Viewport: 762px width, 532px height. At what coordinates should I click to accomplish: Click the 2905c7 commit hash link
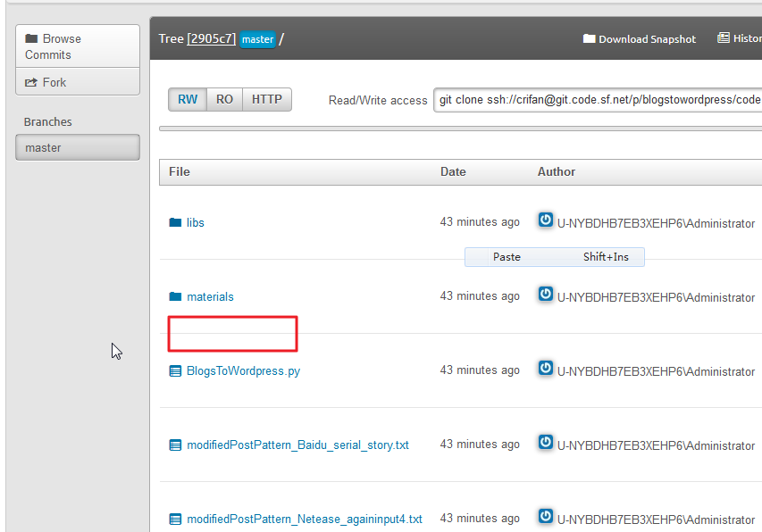212,39
